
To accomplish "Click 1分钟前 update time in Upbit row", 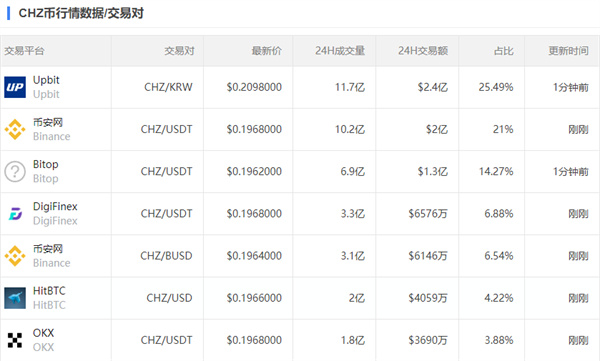I will click(571, 87).
